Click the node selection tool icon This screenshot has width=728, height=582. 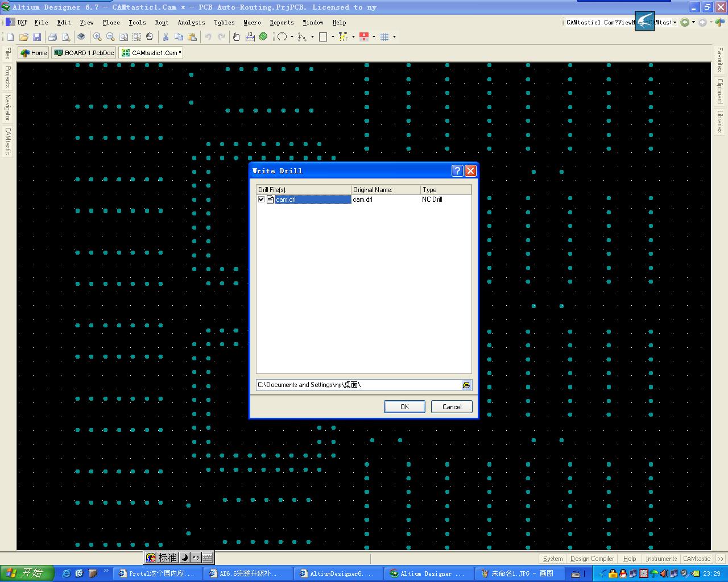[302, 37]
